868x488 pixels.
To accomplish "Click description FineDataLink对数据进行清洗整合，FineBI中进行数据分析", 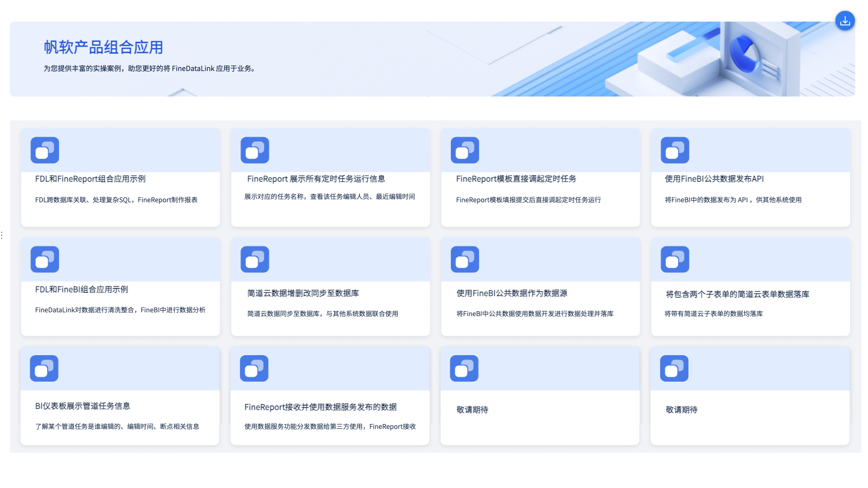I will 120,310.
